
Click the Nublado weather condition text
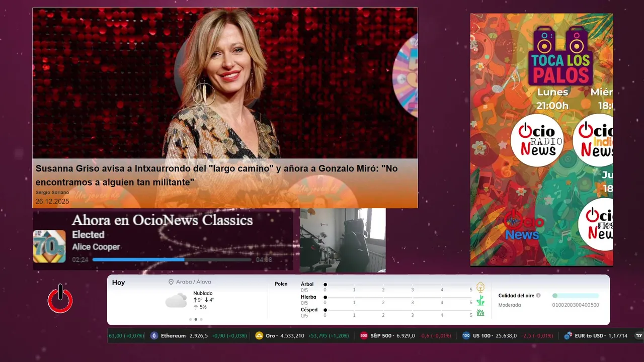(x=203, y=293)
